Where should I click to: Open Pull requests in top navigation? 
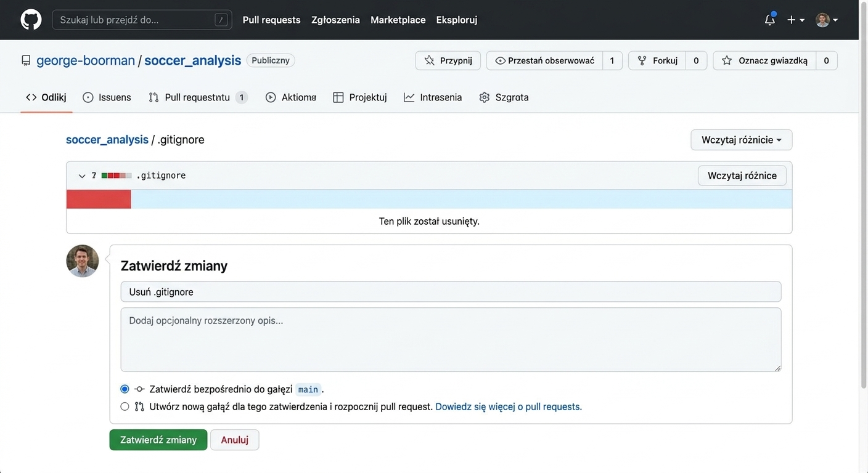[x=272, y=20]
